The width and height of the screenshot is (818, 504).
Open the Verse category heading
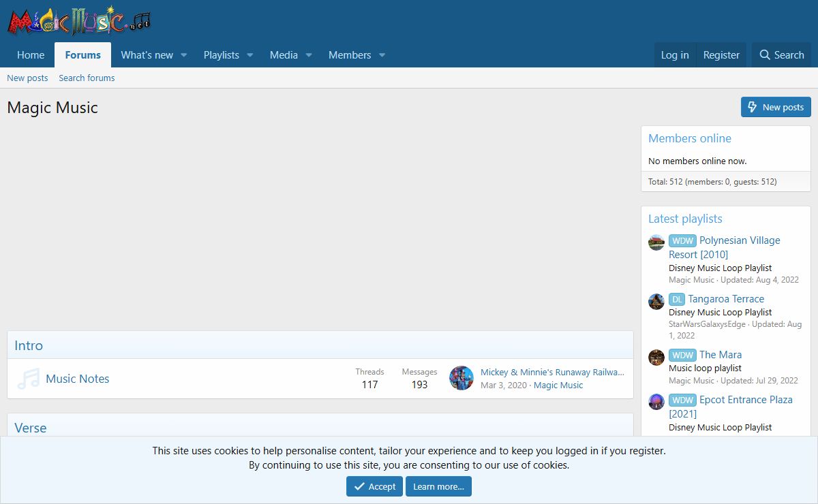tap(31, 428)
